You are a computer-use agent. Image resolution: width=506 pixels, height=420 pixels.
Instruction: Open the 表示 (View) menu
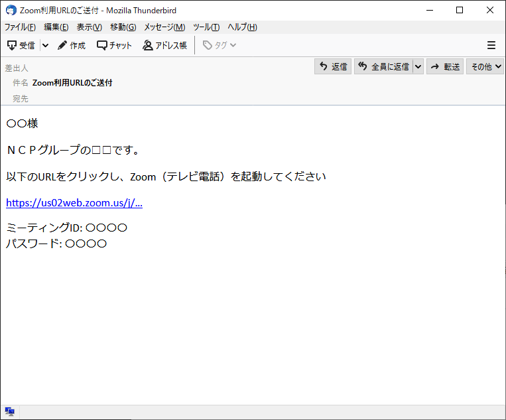[89, 27]
